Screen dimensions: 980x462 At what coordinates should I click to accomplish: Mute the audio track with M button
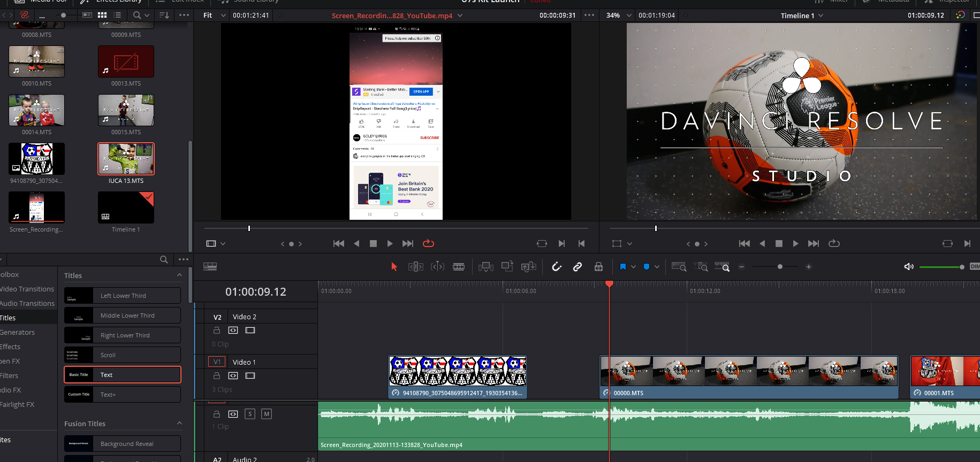click(267, 414)
